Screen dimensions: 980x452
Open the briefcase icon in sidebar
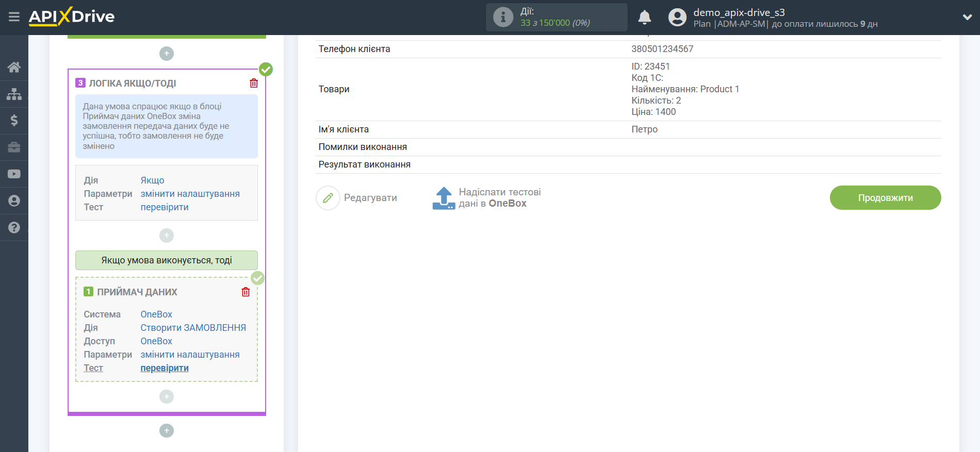pos(14,147)
